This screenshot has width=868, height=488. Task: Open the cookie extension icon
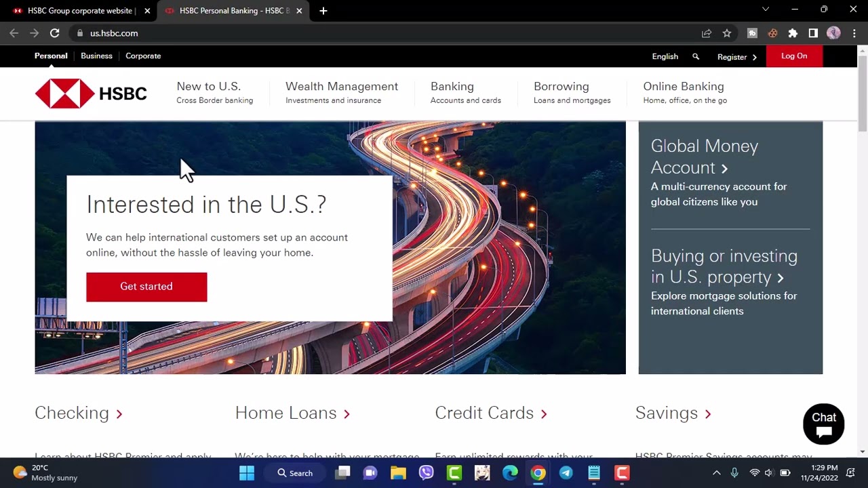click(772, 33)
